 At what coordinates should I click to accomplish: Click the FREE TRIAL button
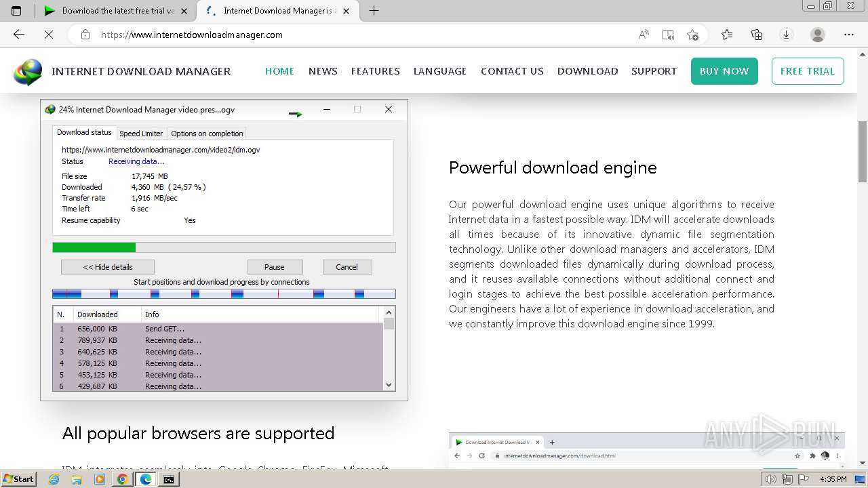[808, 71]
